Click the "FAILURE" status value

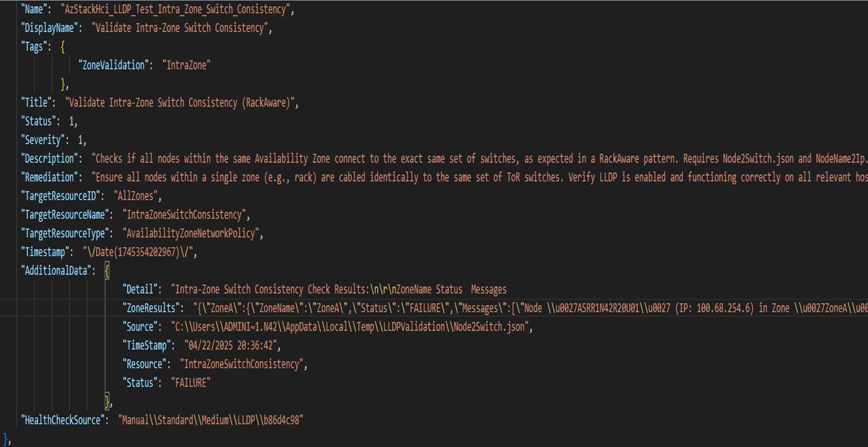click(191, 383)
